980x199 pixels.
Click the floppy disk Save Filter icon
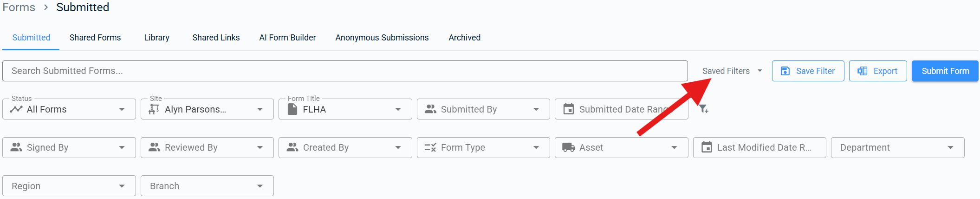click(x=785, y=71)
